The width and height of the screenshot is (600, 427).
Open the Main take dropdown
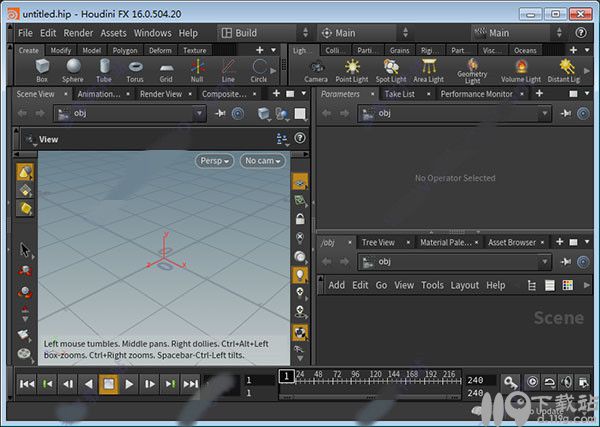[519, 33]
